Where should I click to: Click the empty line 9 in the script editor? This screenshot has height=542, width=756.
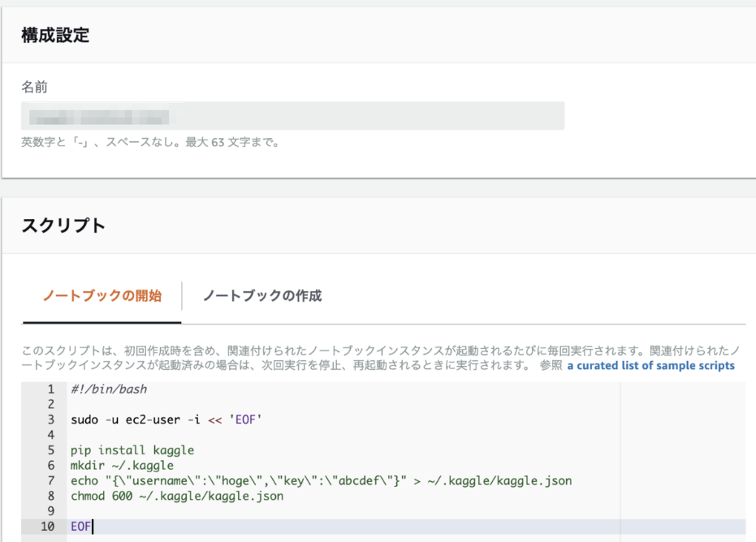pos(122,511)
